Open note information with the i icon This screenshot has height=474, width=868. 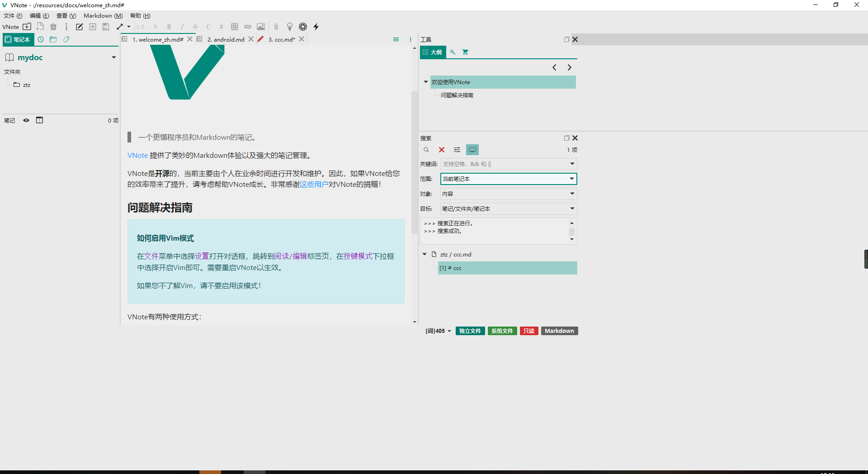click(66, 27)
